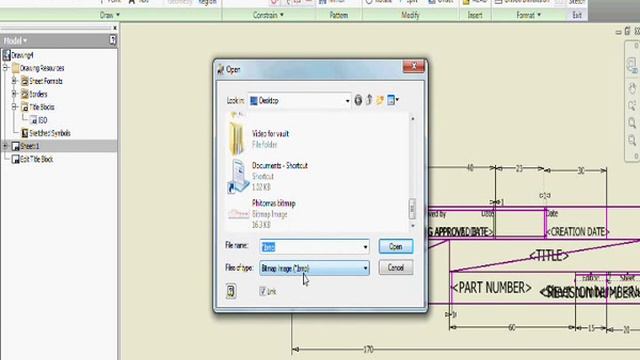640x360 pixels.
Task: Click the ISO title block icon
Action: pyautogui.click(x=34, y=120)
